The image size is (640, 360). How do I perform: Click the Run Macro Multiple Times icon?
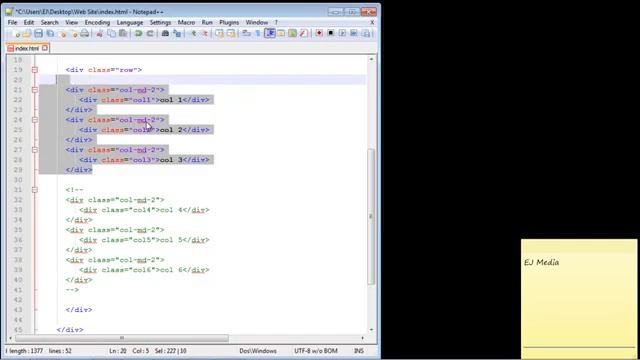pyautogui.click(x=353, y=33)
